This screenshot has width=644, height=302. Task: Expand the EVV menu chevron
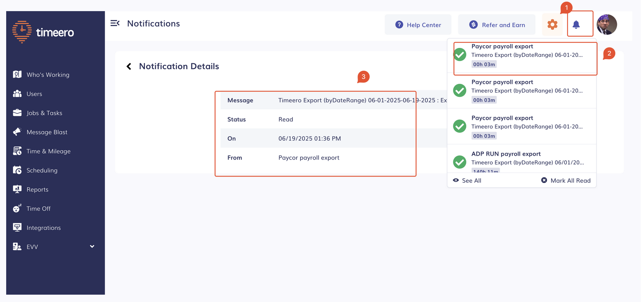point(92,246)
